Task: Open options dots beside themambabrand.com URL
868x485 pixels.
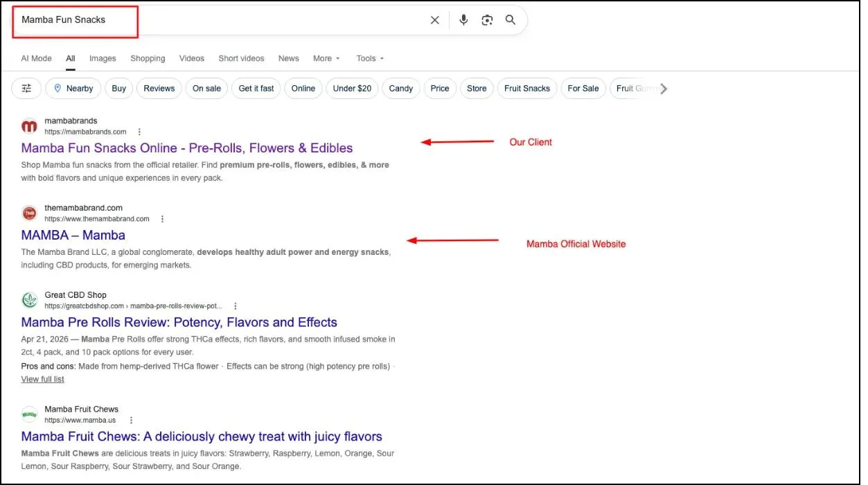Action: (162, 219)
